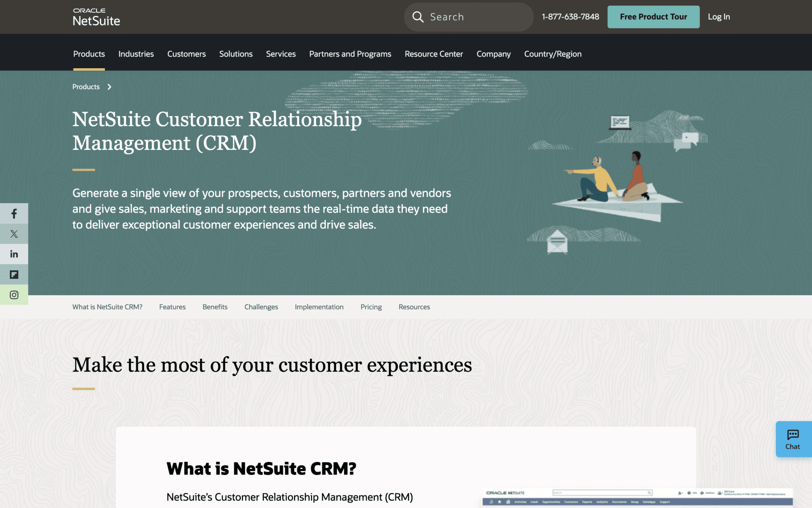The height and width of the screenshot is (508, 812).
Task: Open the Products menu
Action: 89,54
